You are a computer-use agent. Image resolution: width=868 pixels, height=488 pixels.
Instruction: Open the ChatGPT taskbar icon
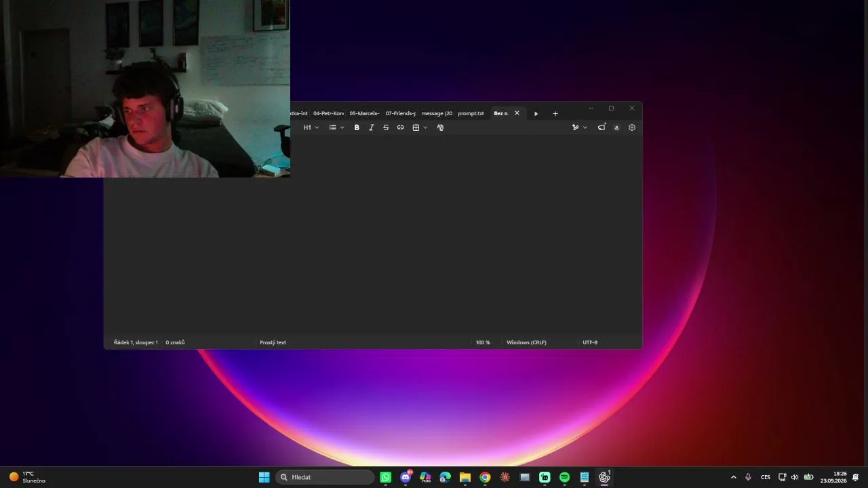pyautogui.click(x=604, y=477)
